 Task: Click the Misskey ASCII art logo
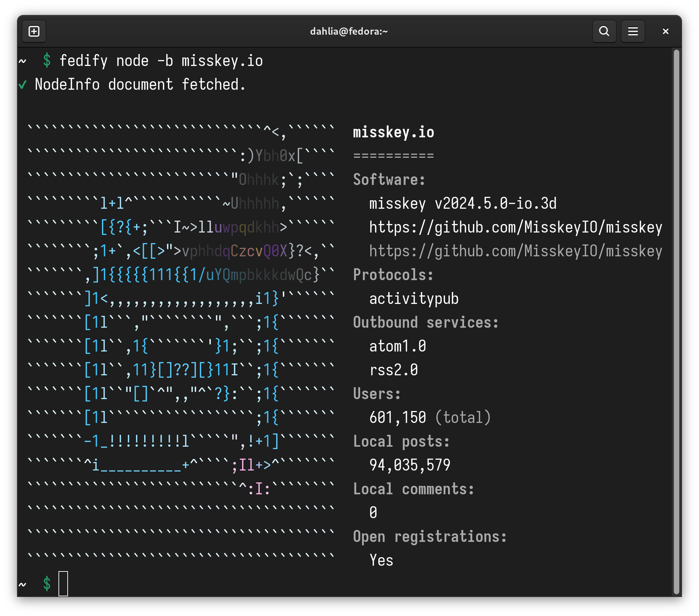pos(181,342)
